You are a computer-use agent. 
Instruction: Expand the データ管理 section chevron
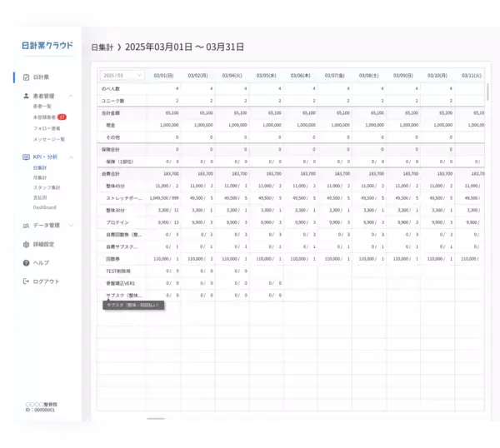(x=71, y=226)
